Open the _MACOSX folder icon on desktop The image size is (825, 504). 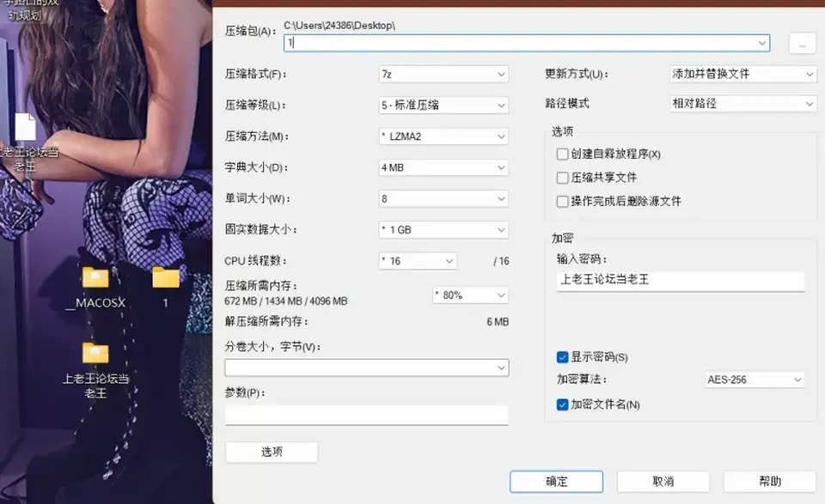pyautogui.click(x=95, y=277)
